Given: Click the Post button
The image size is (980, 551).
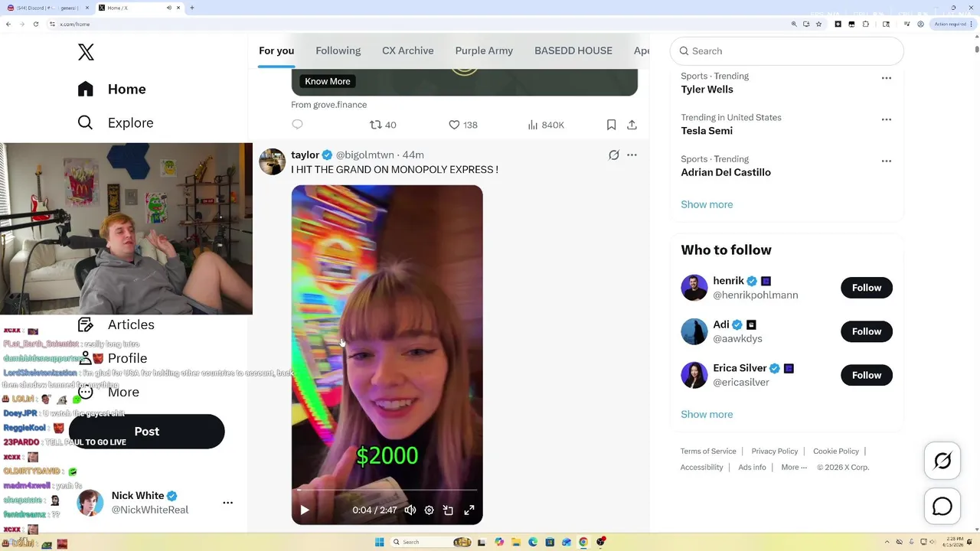Looking at the screenshot, I should tap(146, 432).
